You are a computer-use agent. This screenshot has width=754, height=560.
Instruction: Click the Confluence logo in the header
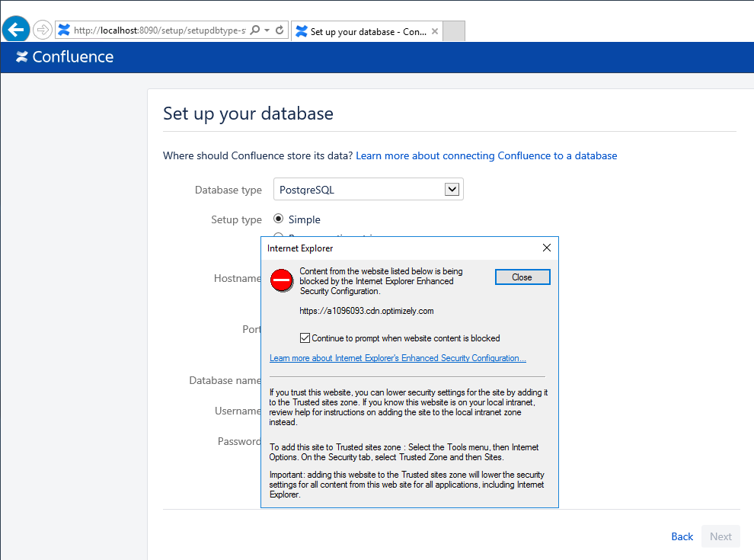click(x=65, y=57)
